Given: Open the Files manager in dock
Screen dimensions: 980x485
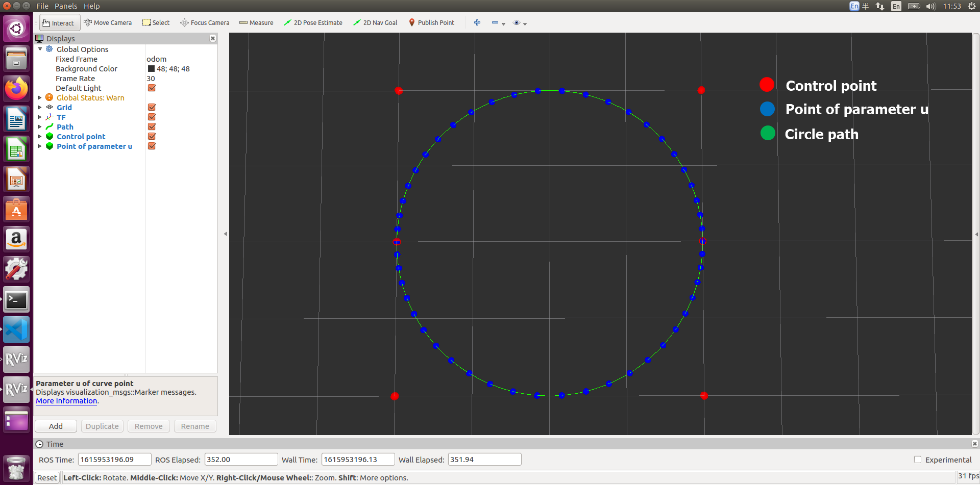Looking at the screenshot, I should (16, 59).
